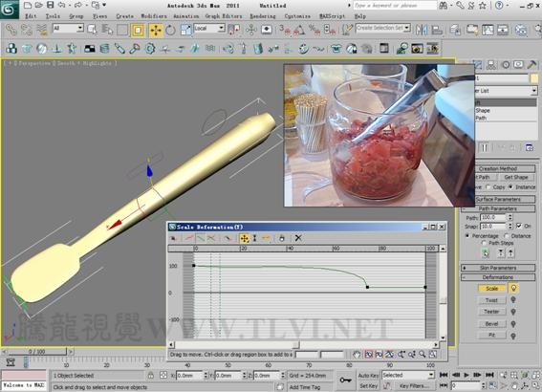The width and height of the screenshot is (542, 392).
Task: Click the Select and Link chain icon
Action: pos(11,30)
